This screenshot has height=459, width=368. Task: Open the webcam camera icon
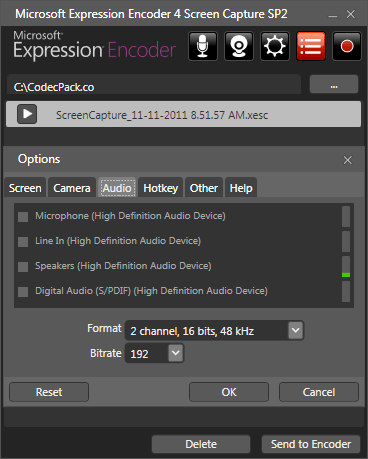coord(239,46)
